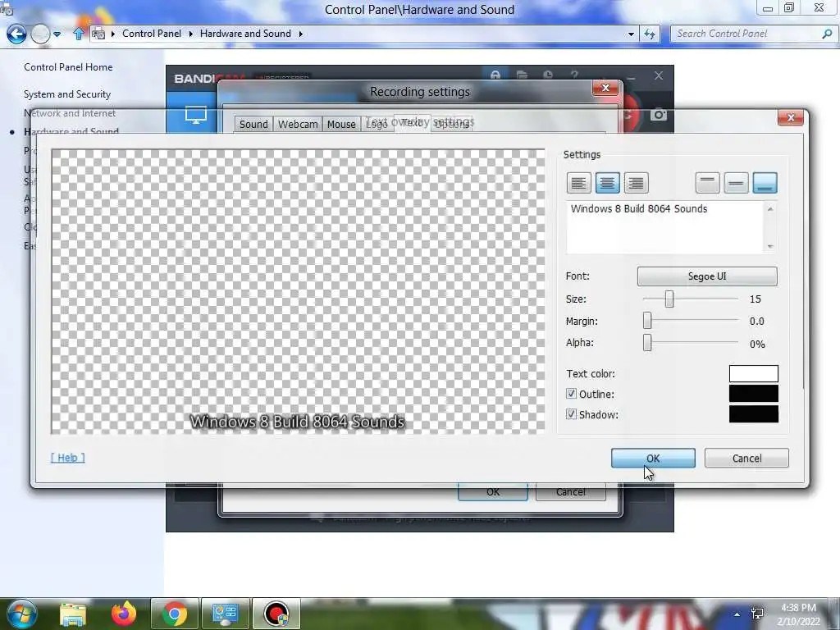This screenshot has height=630, width=840.
Task: Open the folder icon in Bandicam's title bar
Action: coord(522,75)
